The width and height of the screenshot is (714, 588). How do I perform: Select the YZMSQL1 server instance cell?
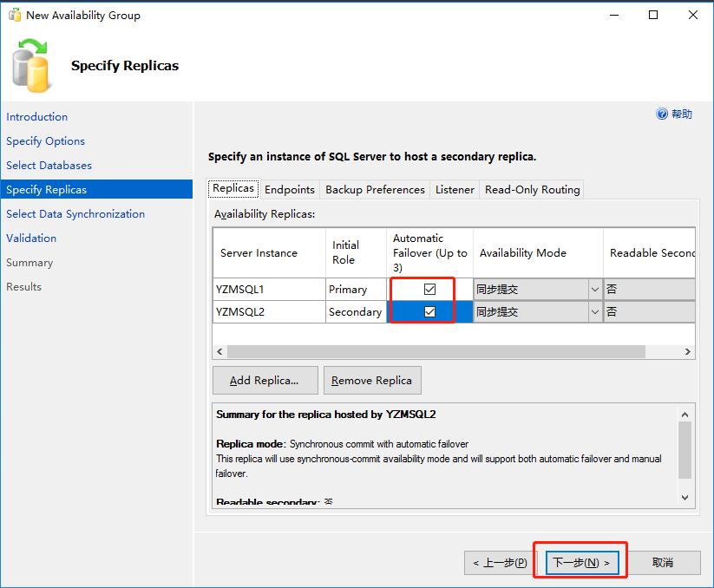(x=268, y=289)
